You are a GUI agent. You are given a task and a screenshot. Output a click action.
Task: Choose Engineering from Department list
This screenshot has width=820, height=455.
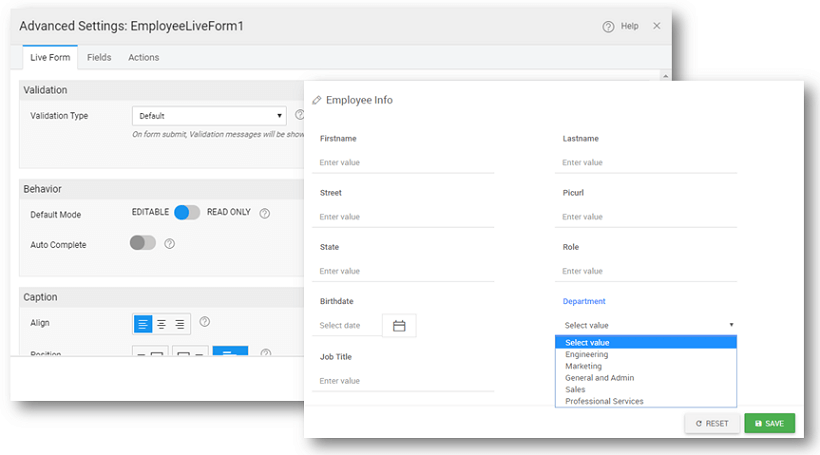pos(586,354)
